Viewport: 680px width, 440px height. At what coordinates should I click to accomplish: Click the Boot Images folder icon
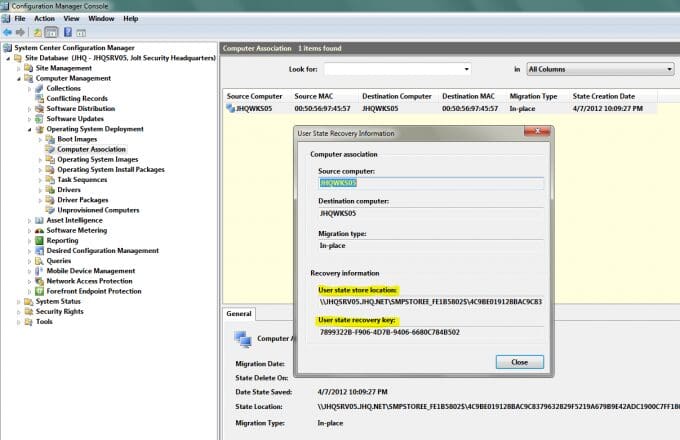pos(50,139)
